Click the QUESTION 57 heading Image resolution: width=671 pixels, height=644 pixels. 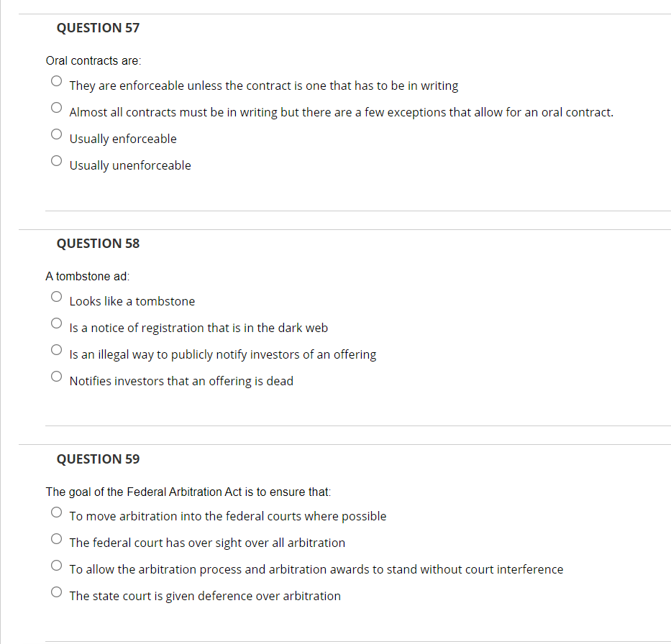(98, 27)
